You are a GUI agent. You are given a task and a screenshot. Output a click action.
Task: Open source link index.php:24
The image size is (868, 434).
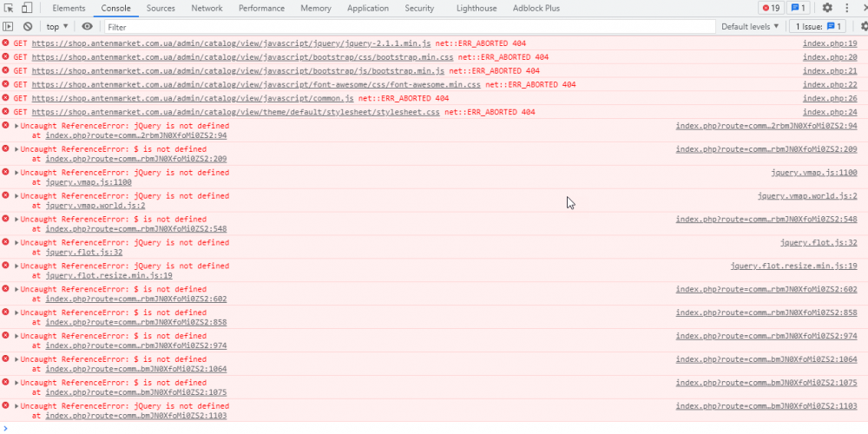(830, 112)
